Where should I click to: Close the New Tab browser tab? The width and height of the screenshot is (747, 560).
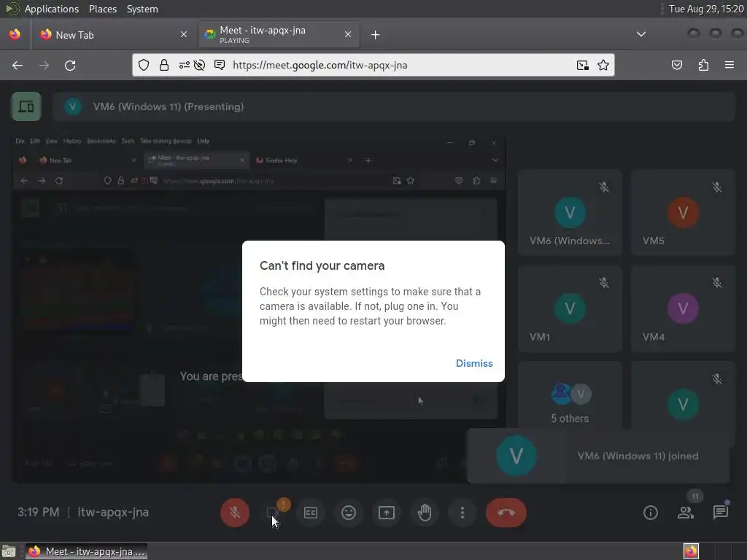[183, 34]
